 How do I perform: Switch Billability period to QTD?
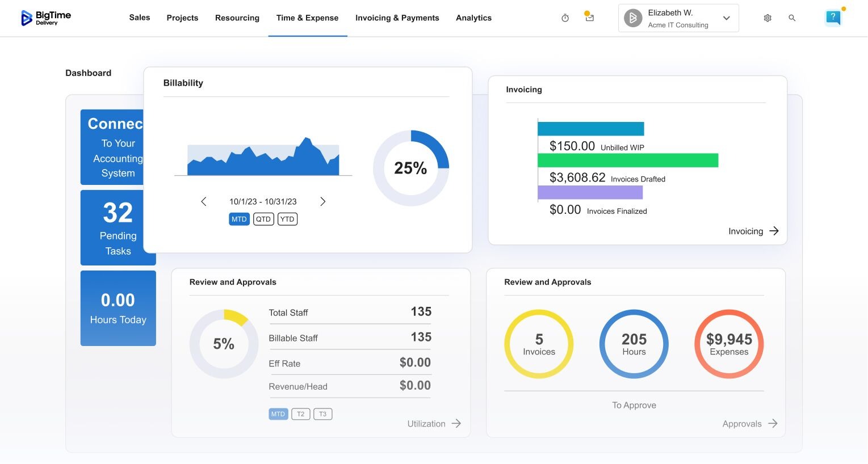263,219
